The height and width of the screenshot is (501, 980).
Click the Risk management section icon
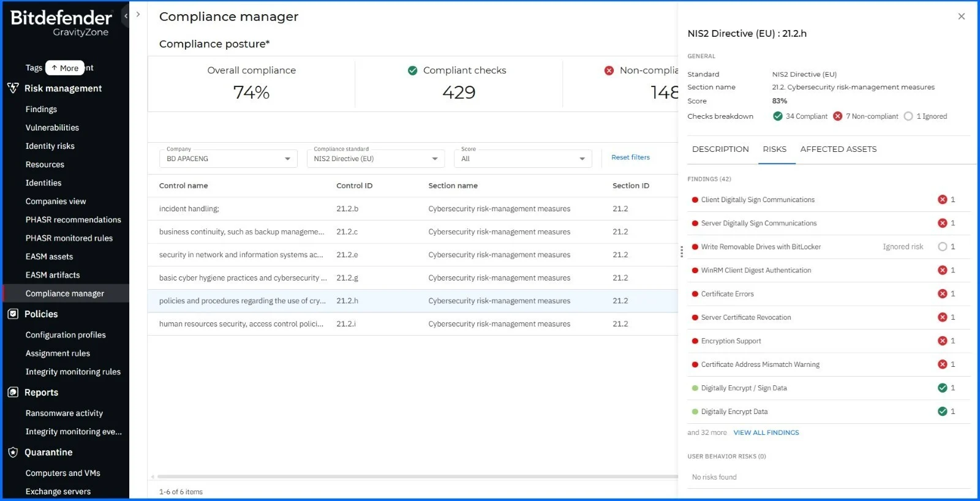[x=13, y=88]
